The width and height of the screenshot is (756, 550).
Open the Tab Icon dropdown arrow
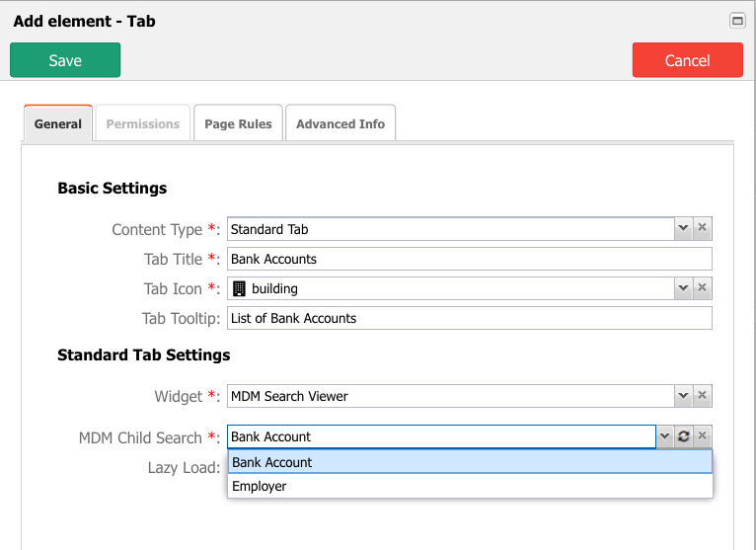click(683, 288)
